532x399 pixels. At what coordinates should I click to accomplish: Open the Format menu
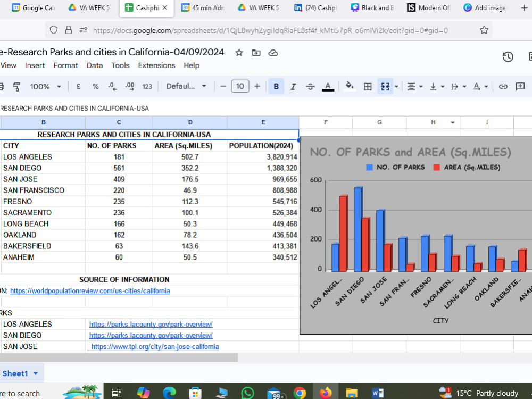pos(65,65)
